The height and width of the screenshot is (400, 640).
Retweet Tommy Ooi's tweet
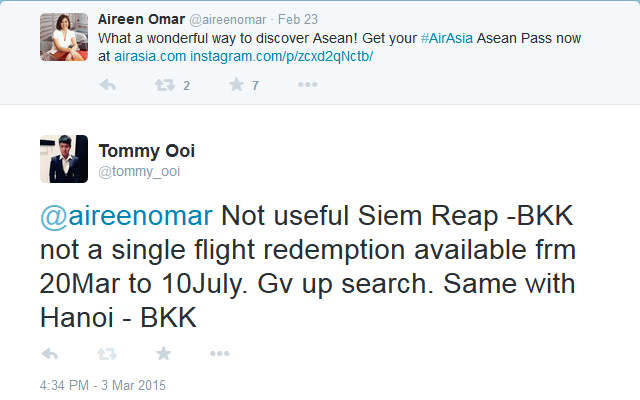106,353
